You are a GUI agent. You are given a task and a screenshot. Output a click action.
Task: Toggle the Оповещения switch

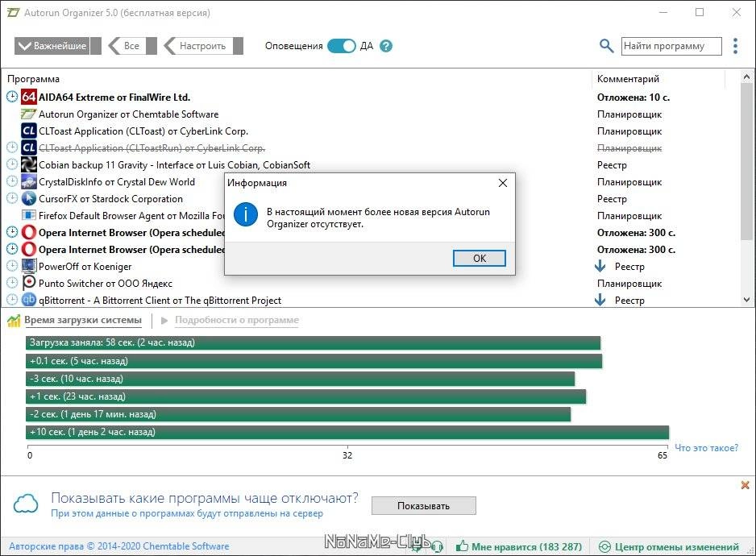[x=342, y=46]
